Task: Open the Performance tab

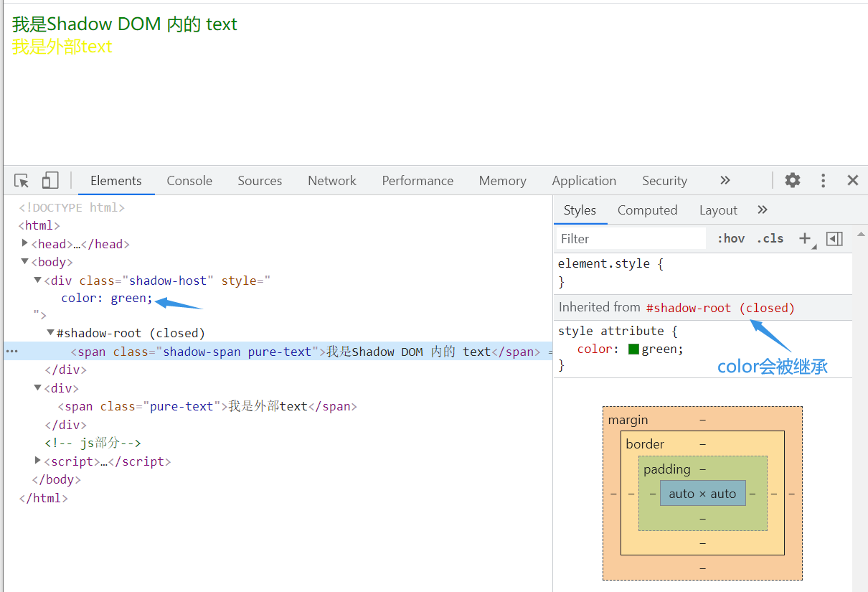Action: [x=418, y=181]
